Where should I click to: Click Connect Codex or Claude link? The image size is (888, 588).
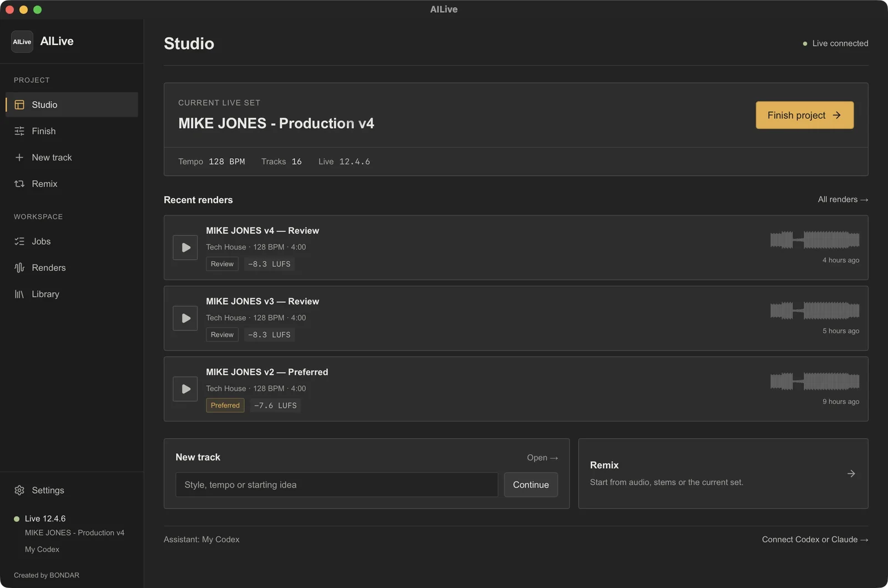815,540
